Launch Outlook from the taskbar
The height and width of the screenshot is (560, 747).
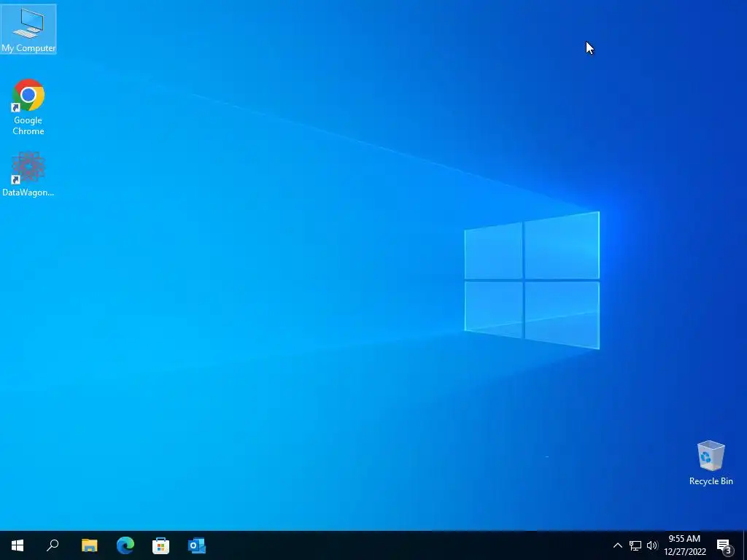(x=197, y=545)
